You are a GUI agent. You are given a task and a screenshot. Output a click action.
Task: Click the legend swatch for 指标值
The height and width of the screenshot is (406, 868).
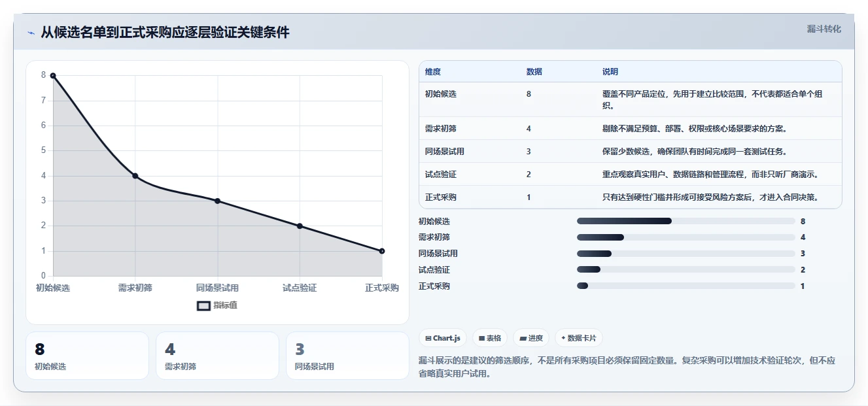(x=204, y=305)
